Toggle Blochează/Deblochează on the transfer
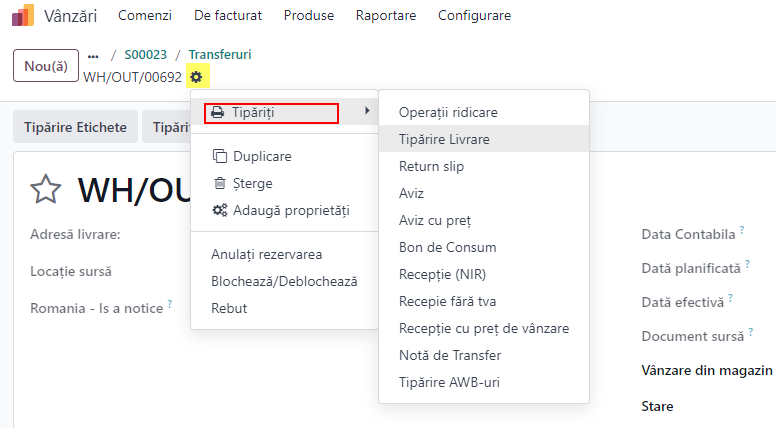This screenshot has width=776, height=428. pos(285,281)
